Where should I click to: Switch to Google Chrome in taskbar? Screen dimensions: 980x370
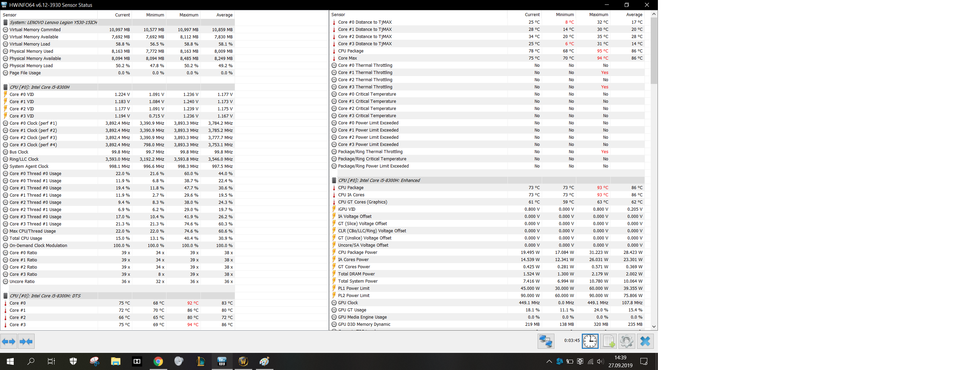click(x=158, y=361)
